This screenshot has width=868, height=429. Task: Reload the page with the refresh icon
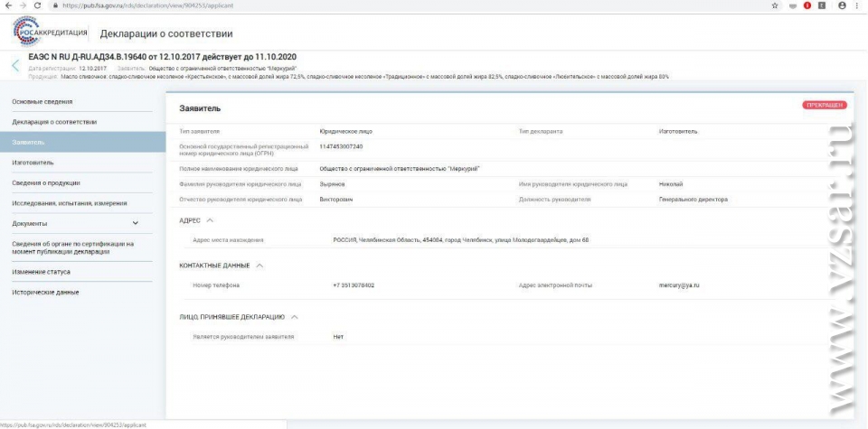tap(37, 5)
